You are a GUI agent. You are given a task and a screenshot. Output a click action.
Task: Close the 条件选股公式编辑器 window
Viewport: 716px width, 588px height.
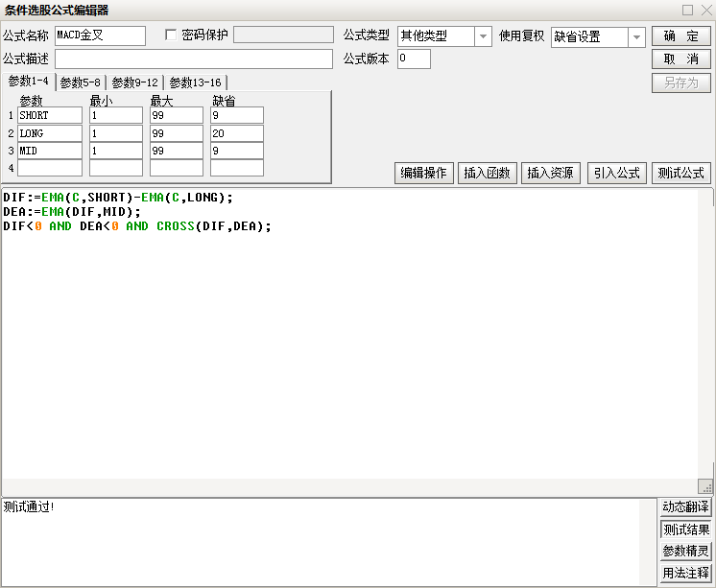pyautogui.click(x=706, y=10)
